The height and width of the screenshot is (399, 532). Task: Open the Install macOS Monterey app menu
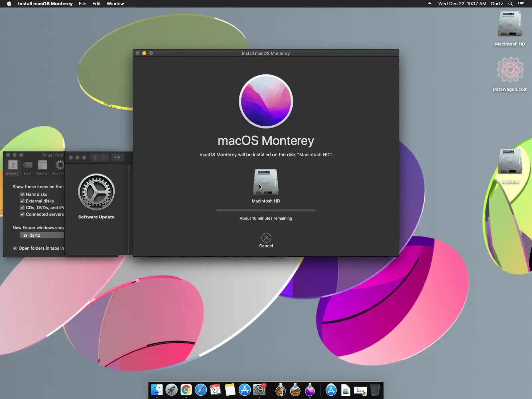click(45, 4)
